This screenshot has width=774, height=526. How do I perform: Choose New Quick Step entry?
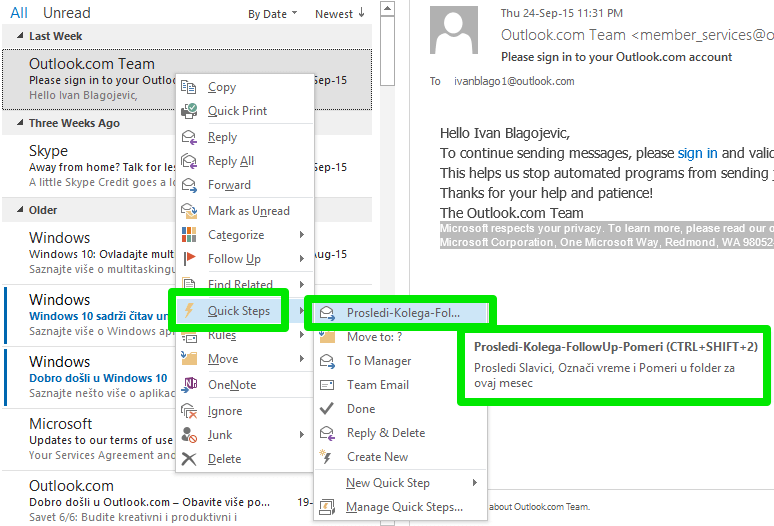pos(400,483)
